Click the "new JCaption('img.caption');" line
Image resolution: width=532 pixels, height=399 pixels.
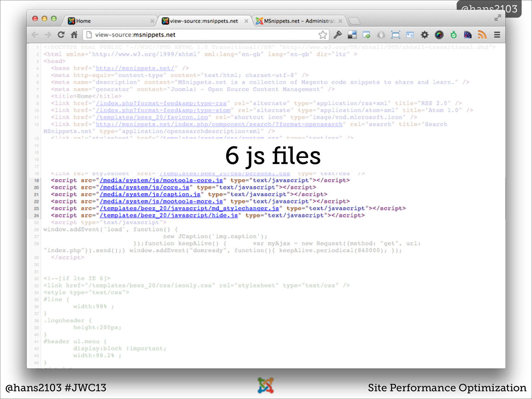point(215,236)
